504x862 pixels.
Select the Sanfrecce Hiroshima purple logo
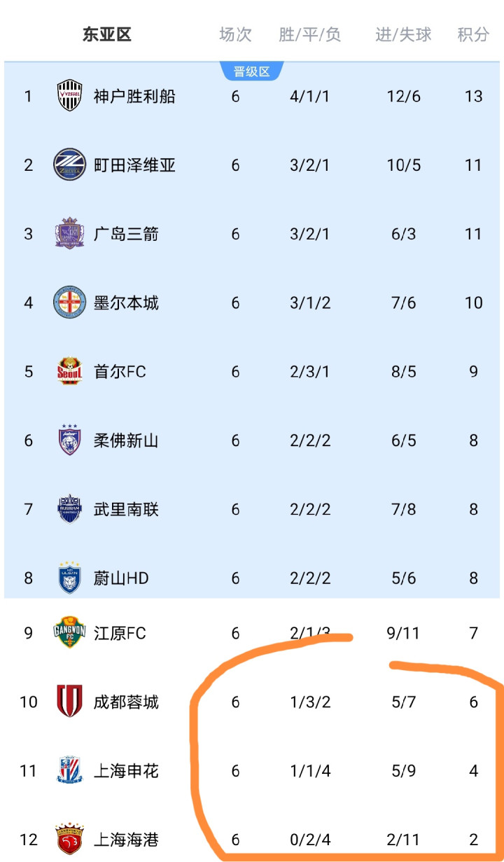click(70, 234)
